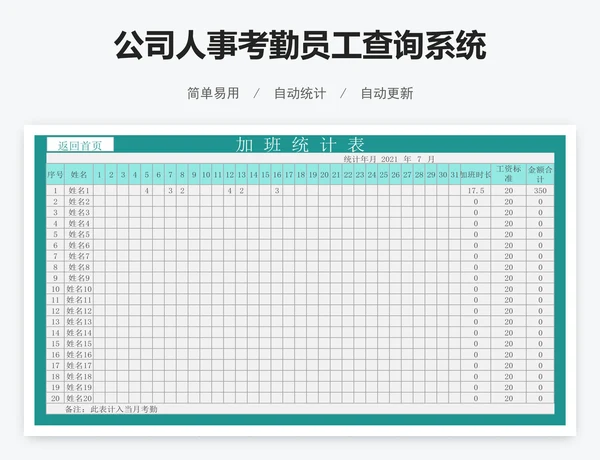Select the 姓名19 cell
This screenshot has height=460, width=600.
[79, 387]
